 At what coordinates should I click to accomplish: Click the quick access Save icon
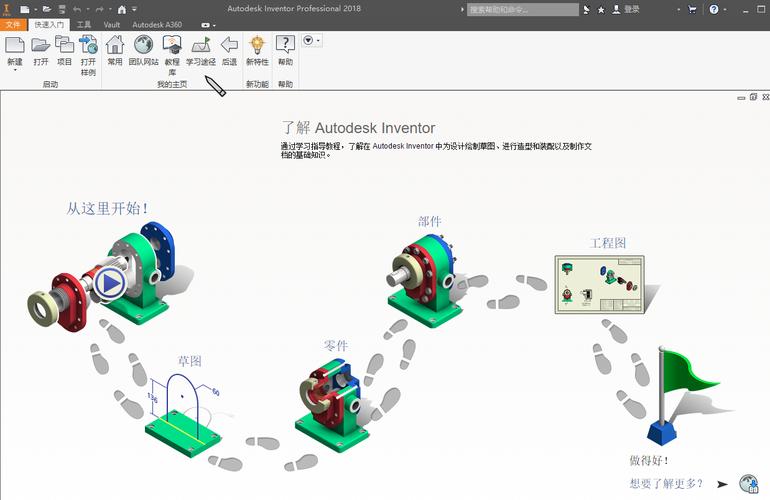[62, 9]
